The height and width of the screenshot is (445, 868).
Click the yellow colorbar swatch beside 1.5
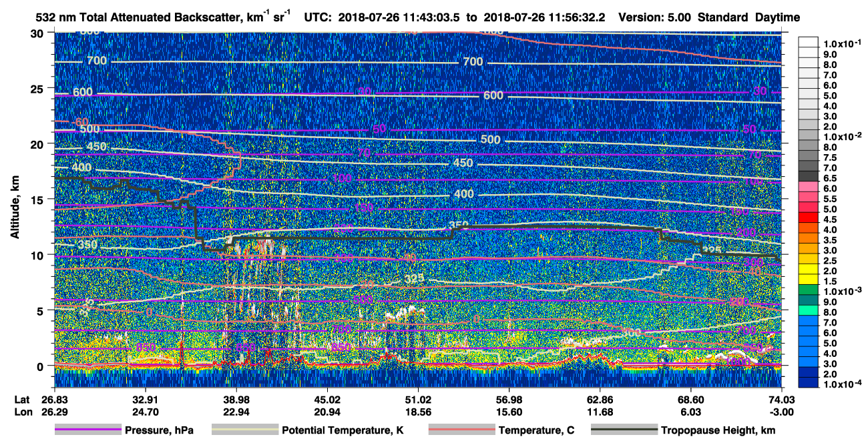click(x=809, y=281)
